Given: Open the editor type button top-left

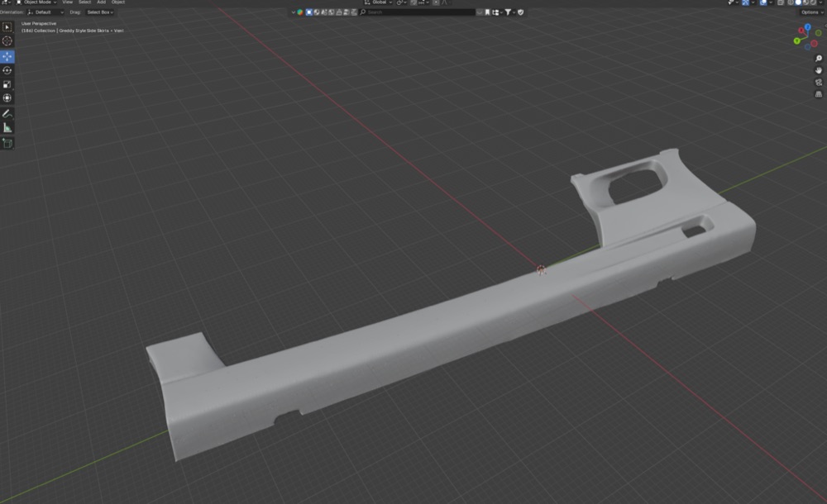Looking at the screenshot, I should coord(6,2).
